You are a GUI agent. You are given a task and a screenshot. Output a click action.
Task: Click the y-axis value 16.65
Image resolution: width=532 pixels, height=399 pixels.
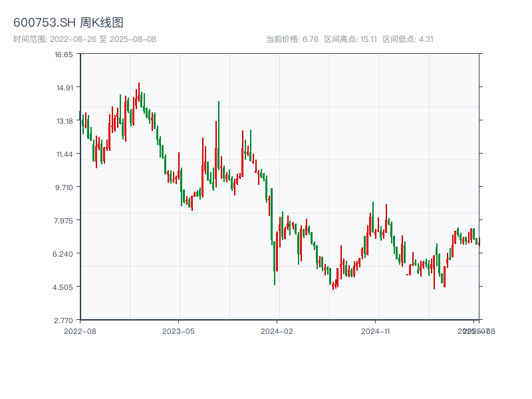[x=64, y=55]
